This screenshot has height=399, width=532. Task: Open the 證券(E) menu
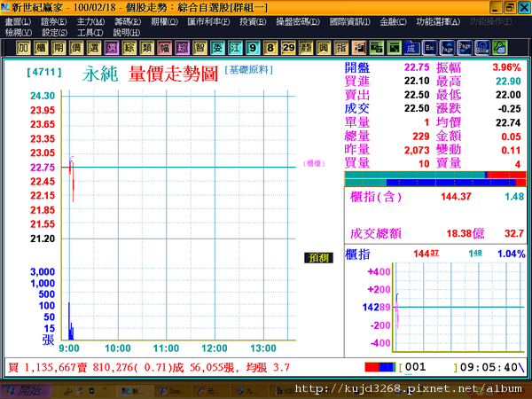click(x=53, y=22)
